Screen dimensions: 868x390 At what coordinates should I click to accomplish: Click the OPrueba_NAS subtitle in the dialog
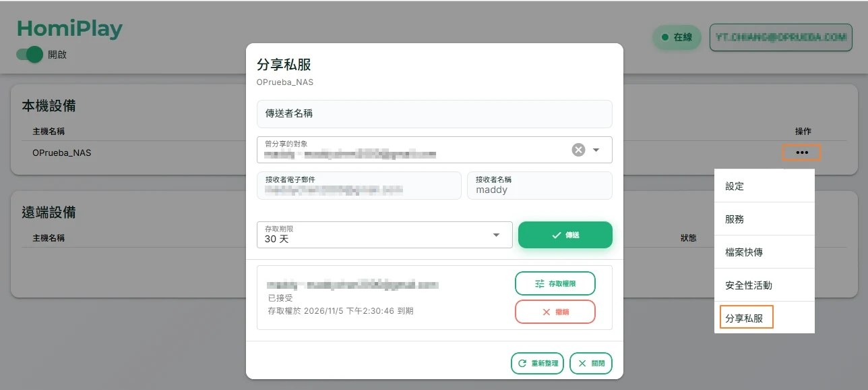(285, 82)
